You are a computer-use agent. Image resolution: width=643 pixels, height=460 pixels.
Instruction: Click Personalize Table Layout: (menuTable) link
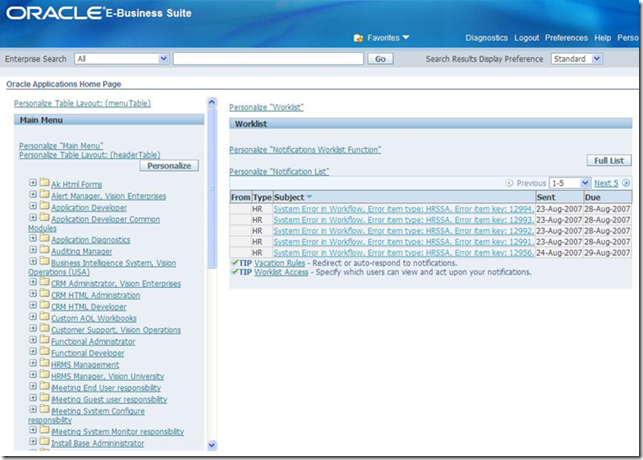tap(82, 103)
